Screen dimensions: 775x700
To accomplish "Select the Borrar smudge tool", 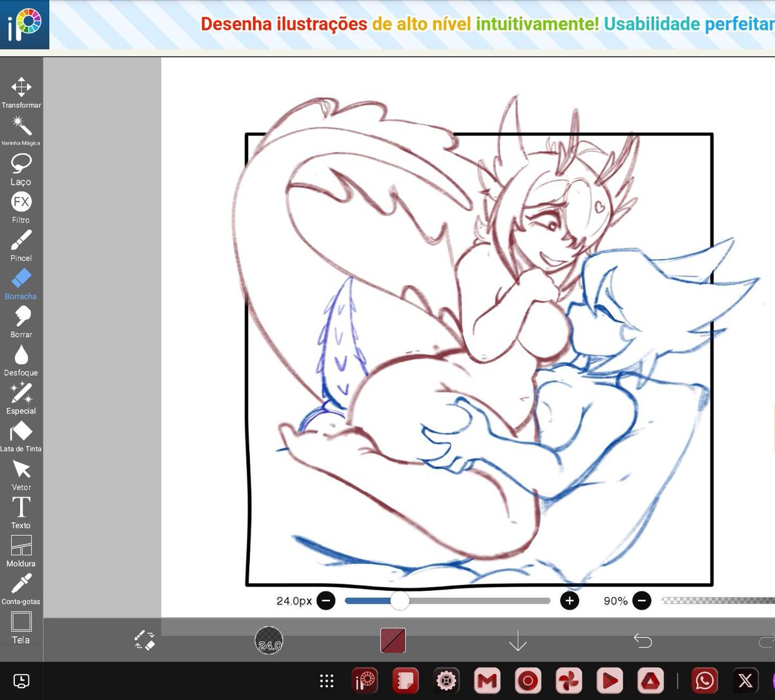I will [x=21, y=322].
